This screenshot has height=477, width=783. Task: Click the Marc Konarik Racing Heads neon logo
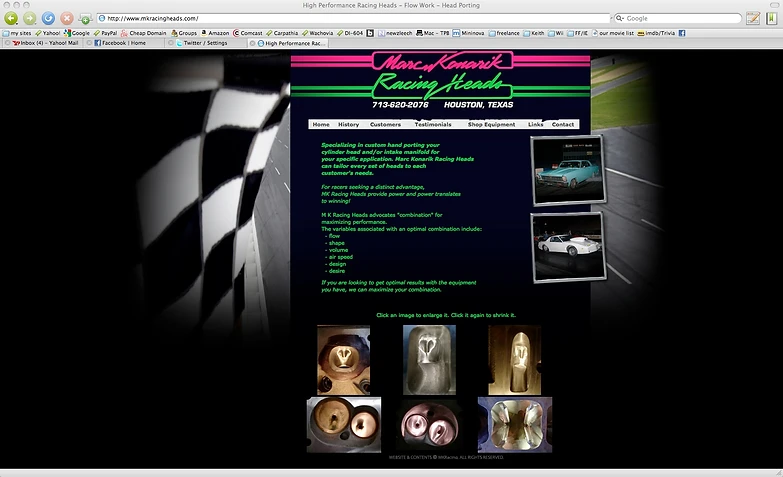pos(442,75)
